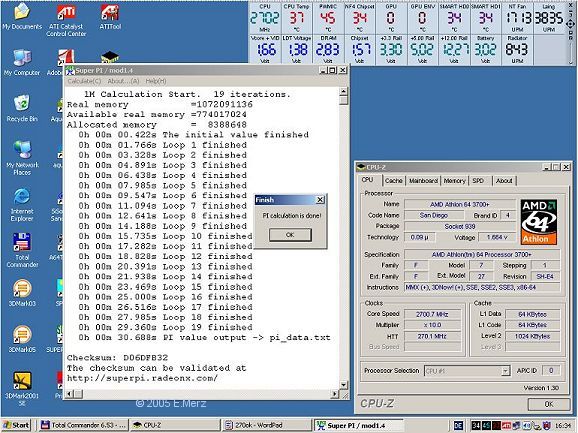Open My Documents desktop icon
This screenshot has height=433, width=578.
pos(22,17)
